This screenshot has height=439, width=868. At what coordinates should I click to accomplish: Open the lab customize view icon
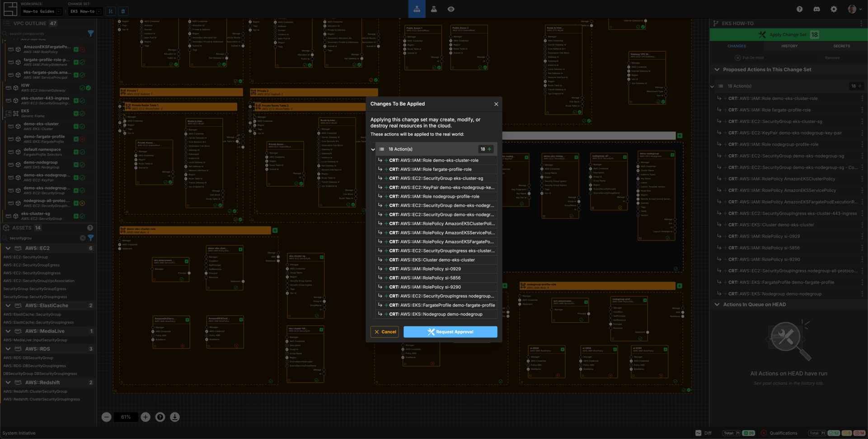click(434, 9)
